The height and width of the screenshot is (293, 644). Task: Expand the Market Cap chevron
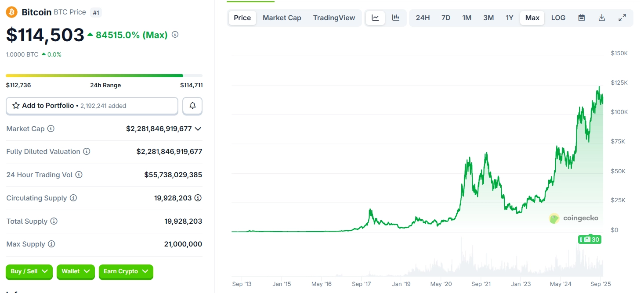point(198,129)
